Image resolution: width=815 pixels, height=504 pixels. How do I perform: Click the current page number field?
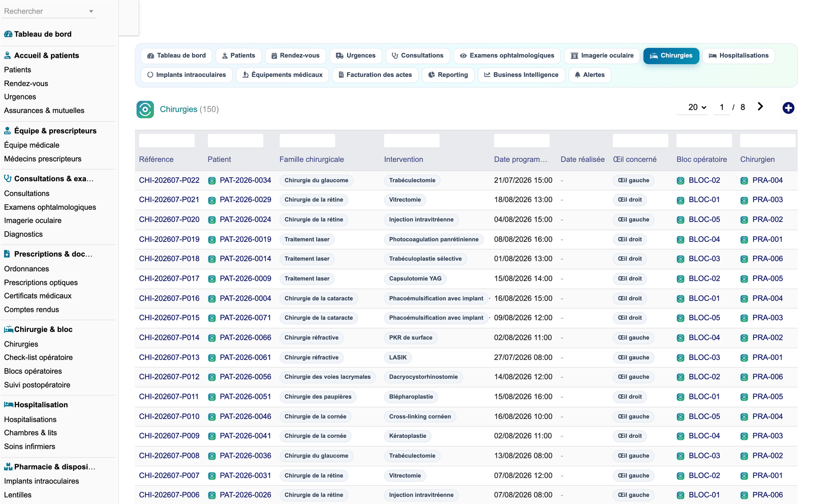722,108
